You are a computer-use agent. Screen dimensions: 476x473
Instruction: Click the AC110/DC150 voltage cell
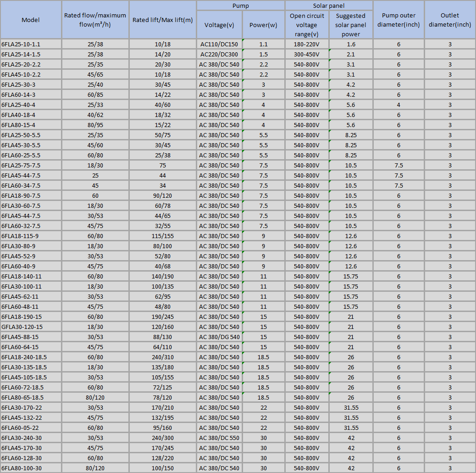click(x=219, y=44)
